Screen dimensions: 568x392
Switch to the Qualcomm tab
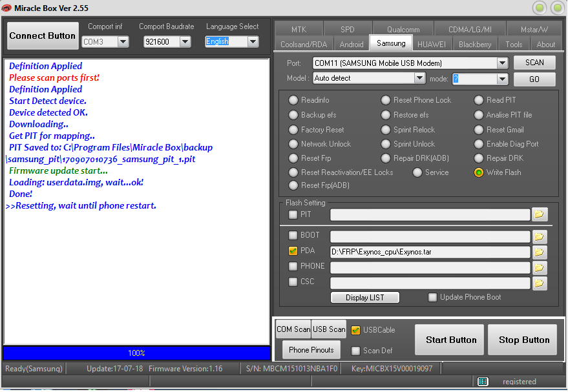(x=403, y=29)
